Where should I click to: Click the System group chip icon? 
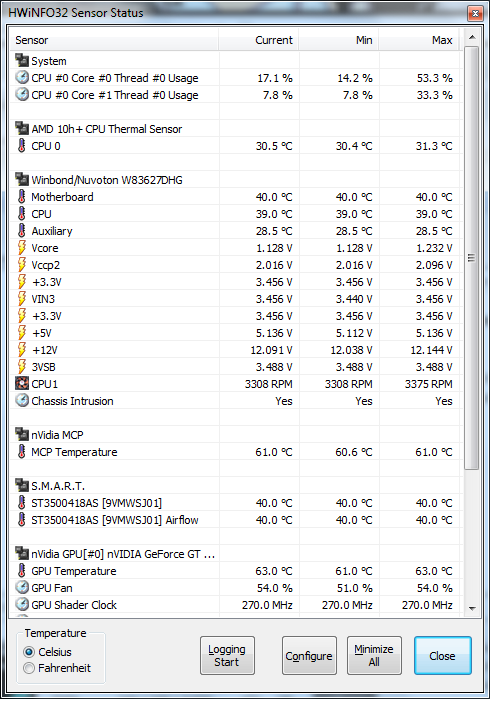(x=22, y=61)
